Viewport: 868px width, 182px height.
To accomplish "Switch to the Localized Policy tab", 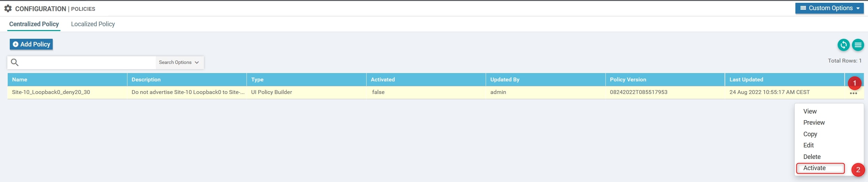I will [x=93, y=24].
